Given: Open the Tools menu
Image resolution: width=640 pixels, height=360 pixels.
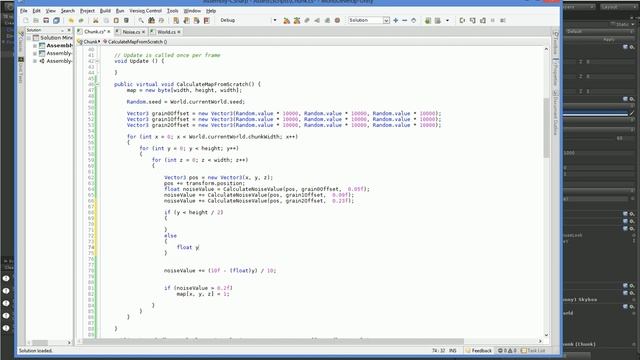Looking at the screenshot, I should (173, 11).
